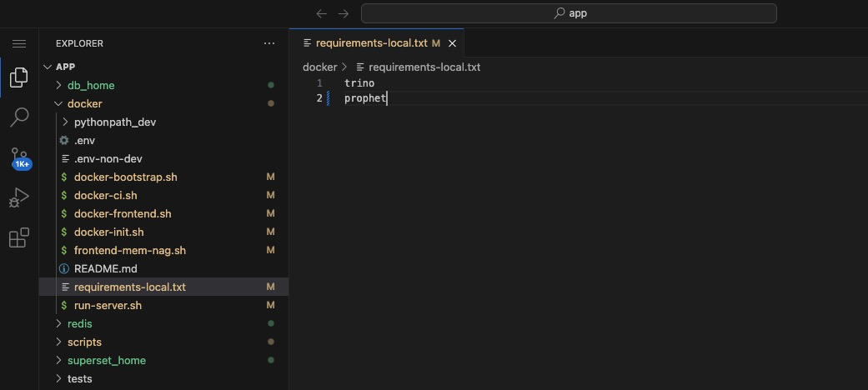Open docker-frontend.sh in the explorer

123,213
